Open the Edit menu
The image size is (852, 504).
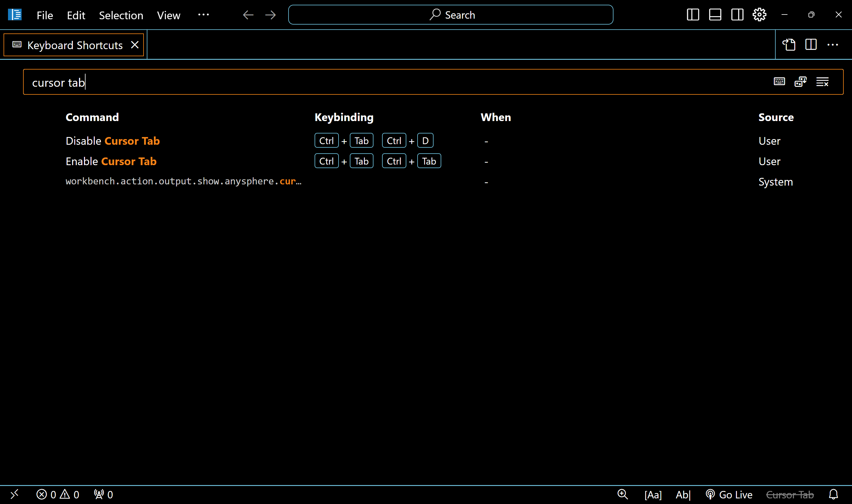[76, 15]
